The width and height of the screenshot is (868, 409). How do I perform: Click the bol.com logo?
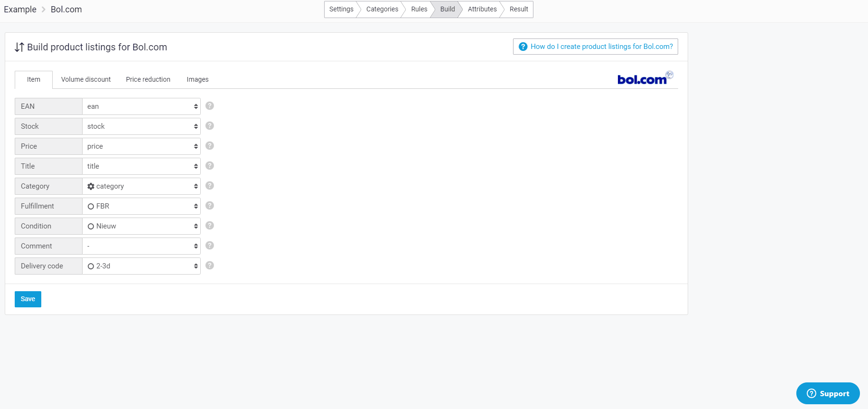[645, 78]
